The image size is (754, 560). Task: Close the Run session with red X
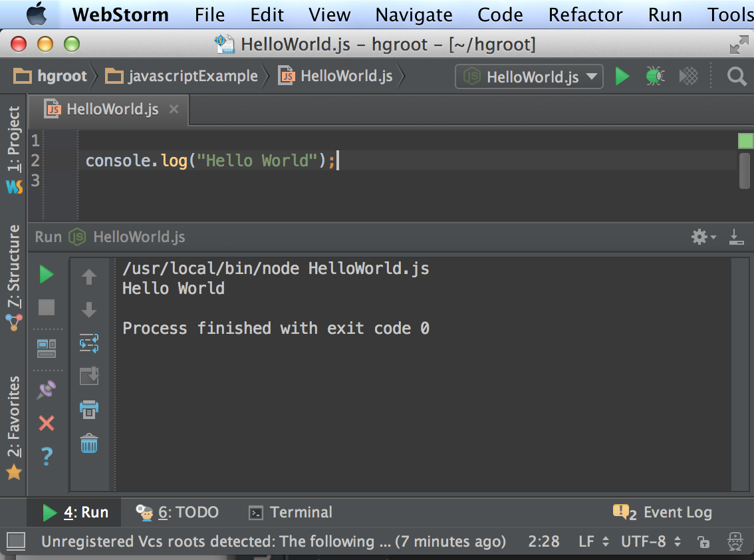pyautogui.click(x=47, y=424)
